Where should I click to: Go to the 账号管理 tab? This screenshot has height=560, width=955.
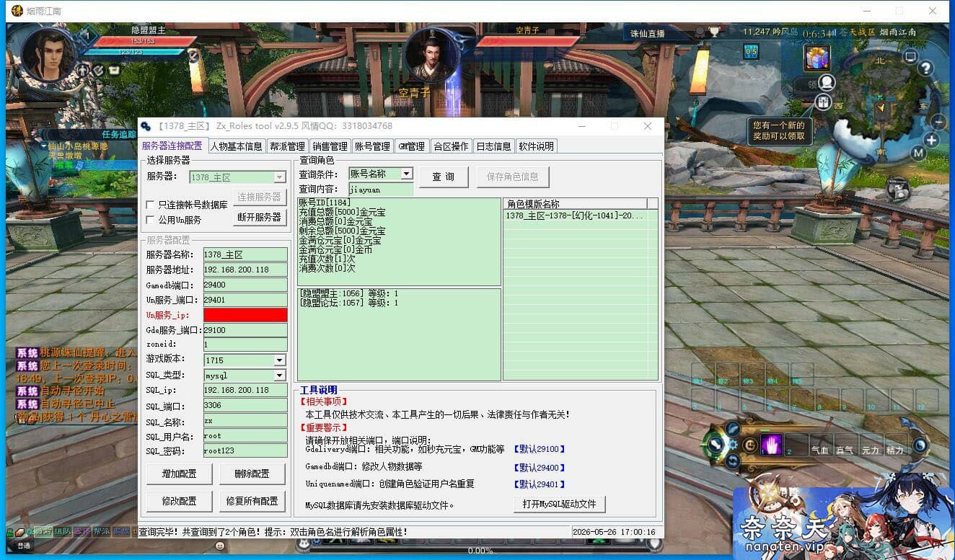[x=372, y=146]
